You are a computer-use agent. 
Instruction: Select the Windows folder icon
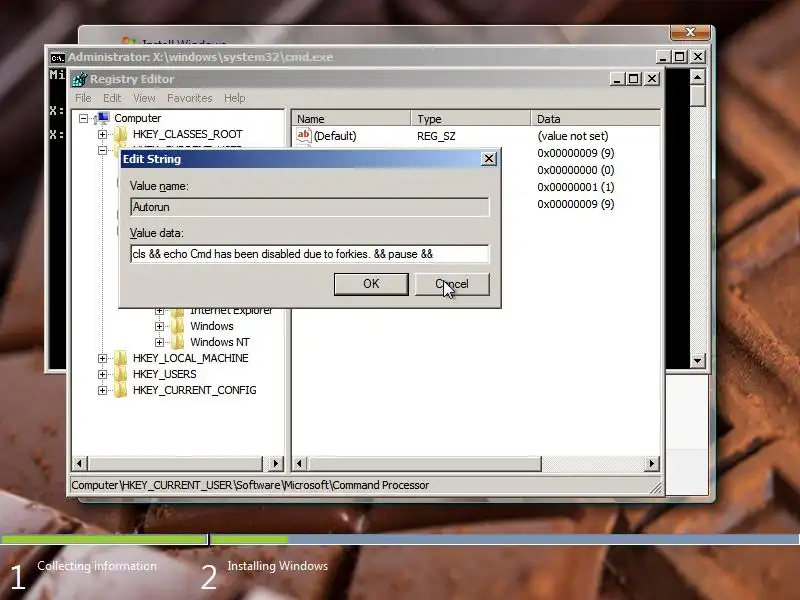point(178,326)
